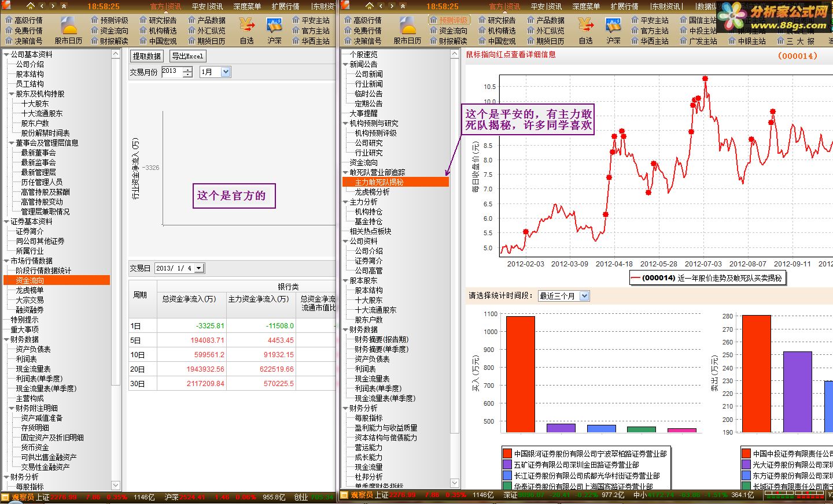The image size is (833, 504).
Task: Open 机构精选 in the right window toolbar
Action: tap(497, 30)
